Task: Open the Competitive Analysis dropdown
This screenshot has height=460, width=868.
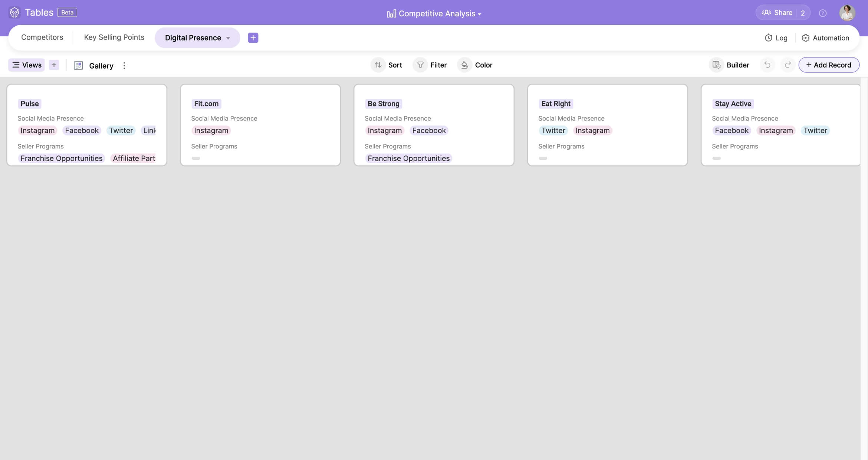Action: pos(434,13)
